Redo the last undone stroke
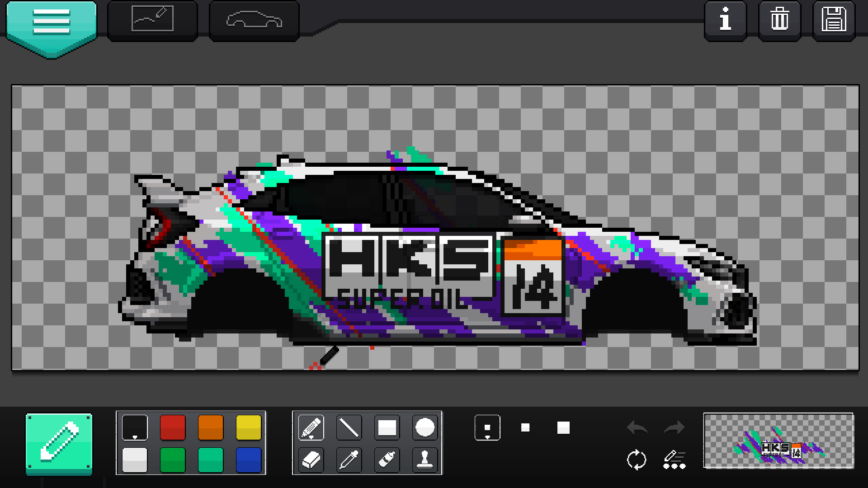This screenshot has width=868, height=488. 675,427
